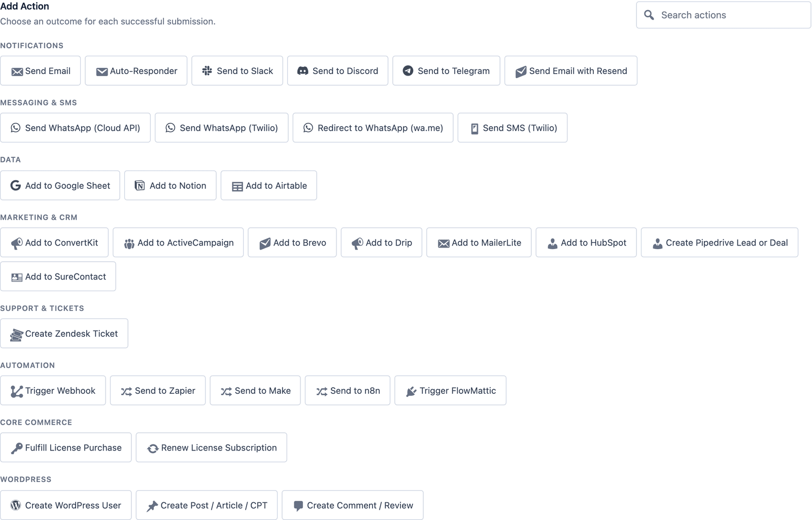The image size is (812, 520).
Task: Add the Auto-Responder action
Action: pos(136,71)
